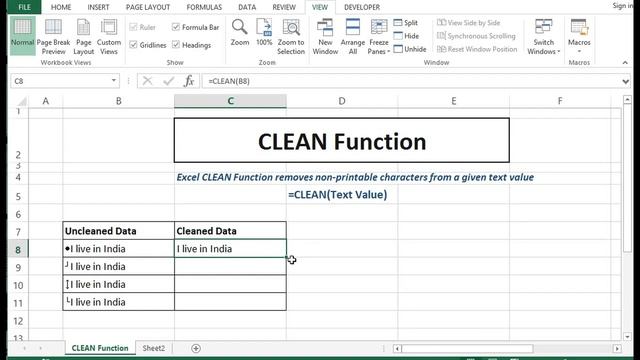
Task: Click the Name Box showing C8
Action: tap(60, 81)
